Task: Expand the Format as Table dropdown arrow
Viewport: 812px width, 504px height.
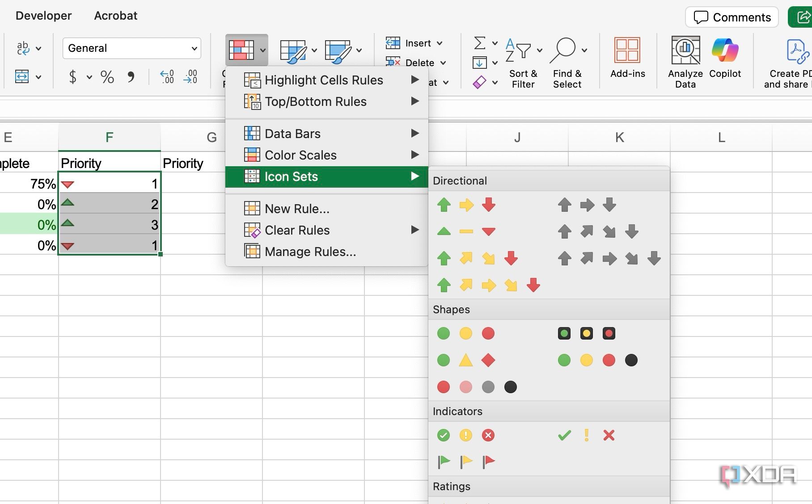Action: pyautogui.click(x=314, y=50)
